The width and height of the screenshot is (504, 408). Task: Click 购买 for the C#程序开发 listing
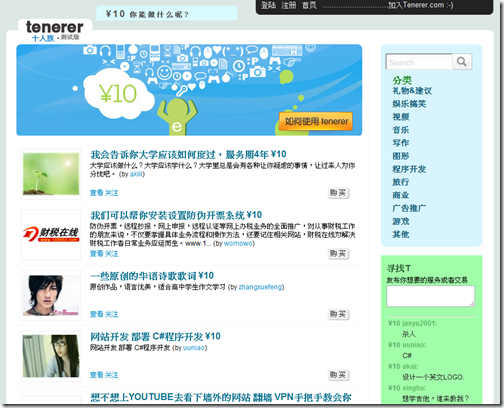coord(338,375)
